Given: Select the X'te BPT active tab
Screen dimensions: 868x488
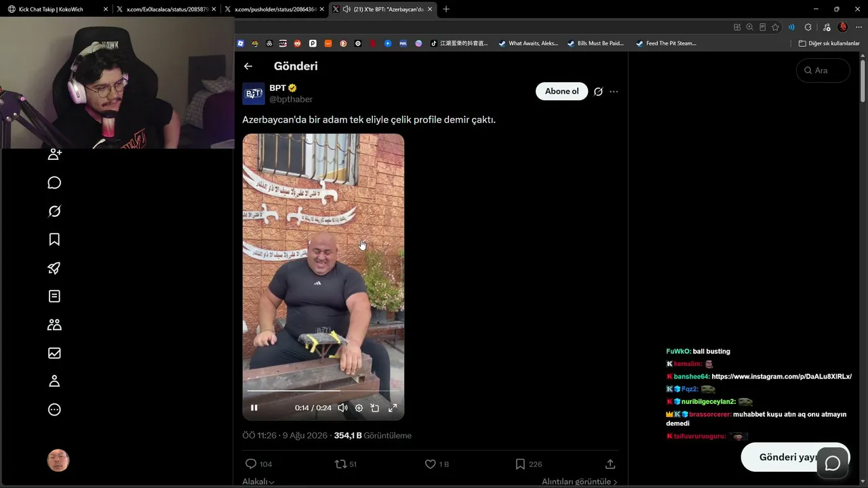Looking at the screenshot, I should click(382, 9).
